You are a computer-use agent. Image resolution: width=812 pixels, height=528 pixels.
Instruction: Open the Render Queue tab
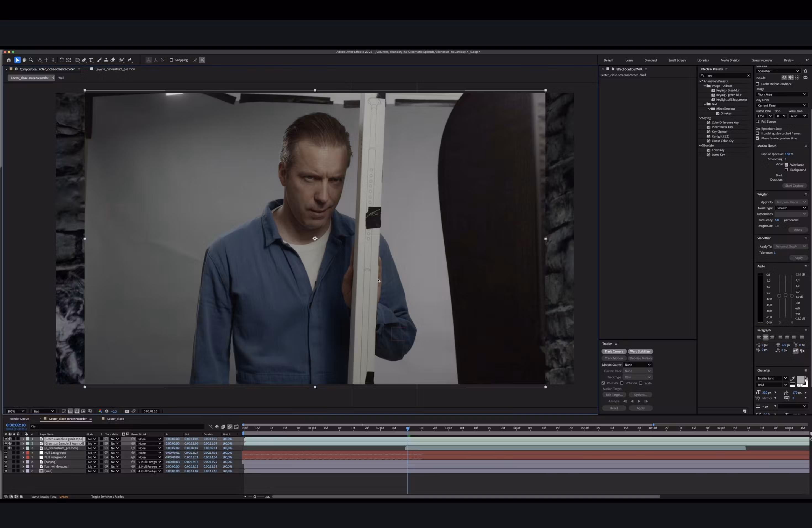(19, 419)
